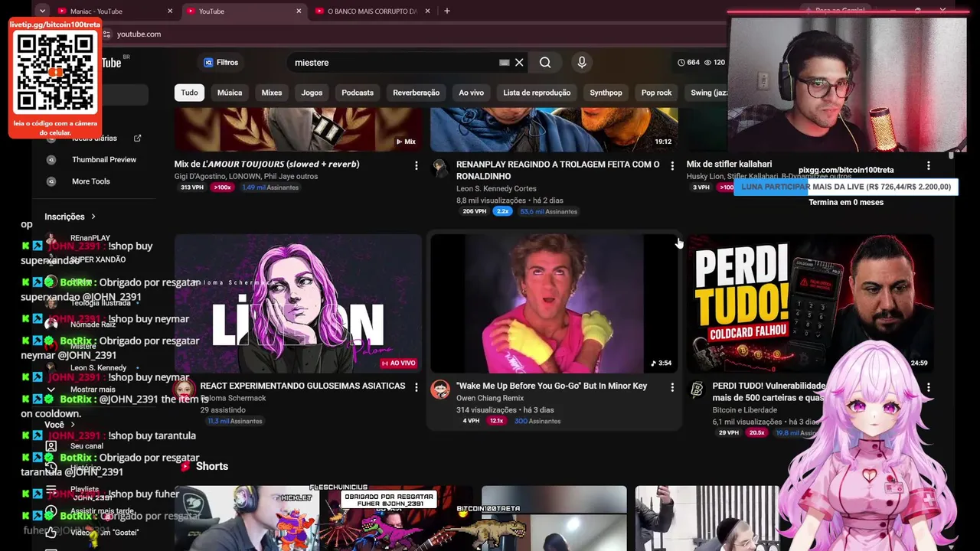
Task: Select the Mixes filter chip
Action: (x=272, y=93)
